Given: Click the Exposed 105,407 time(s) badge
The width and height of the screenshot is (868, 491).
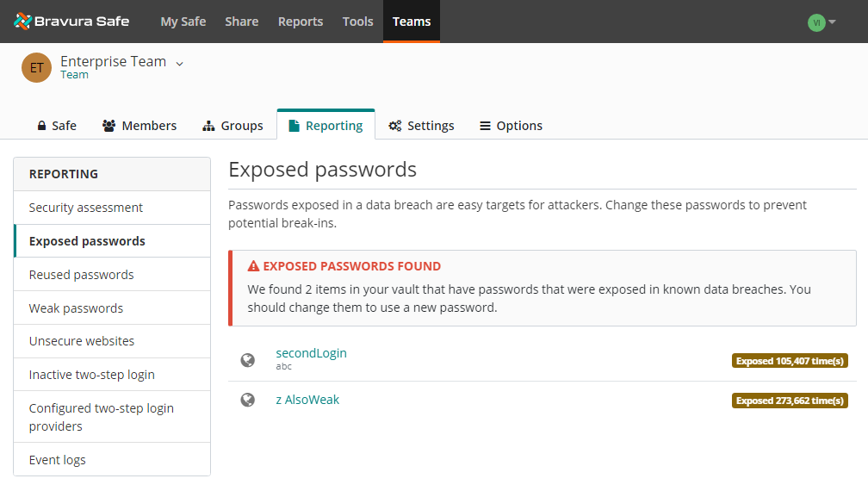Looking at the screenshot, I should [790, 361].
